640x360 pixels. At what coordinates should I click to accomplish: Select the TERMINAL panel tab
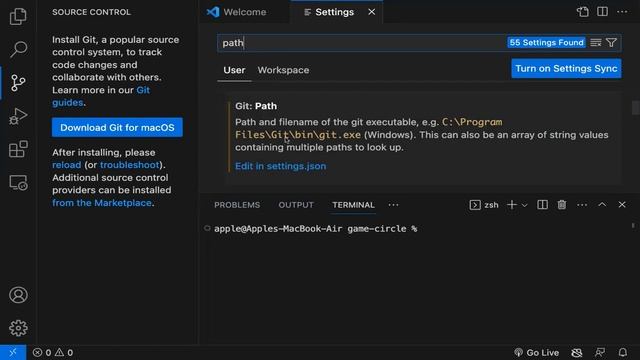(353, 205)
